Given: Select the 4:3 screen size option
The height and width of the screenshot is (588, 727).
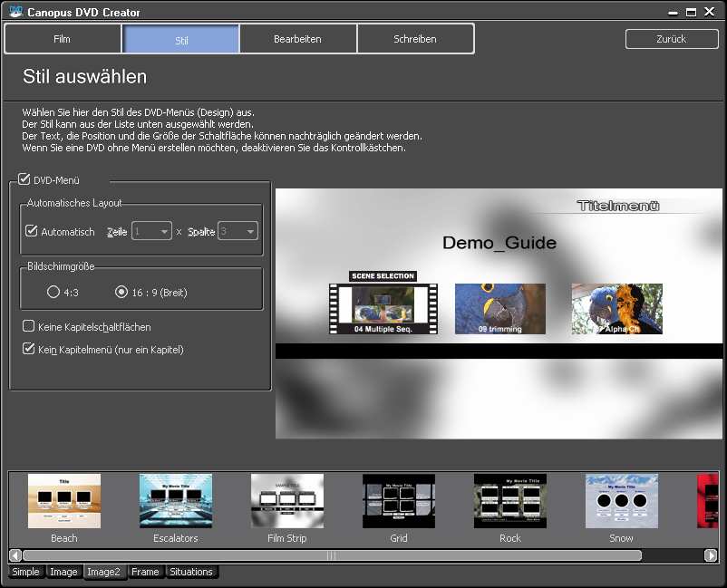Looking at the screenshot, I should [x=53, y=292].
